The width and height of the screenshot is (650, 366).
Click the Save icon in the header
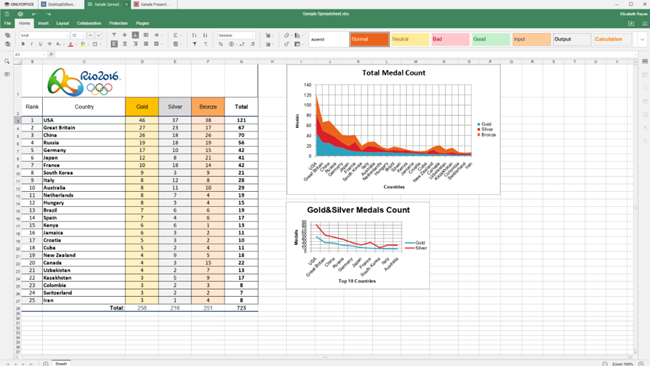tap(7, 14)
